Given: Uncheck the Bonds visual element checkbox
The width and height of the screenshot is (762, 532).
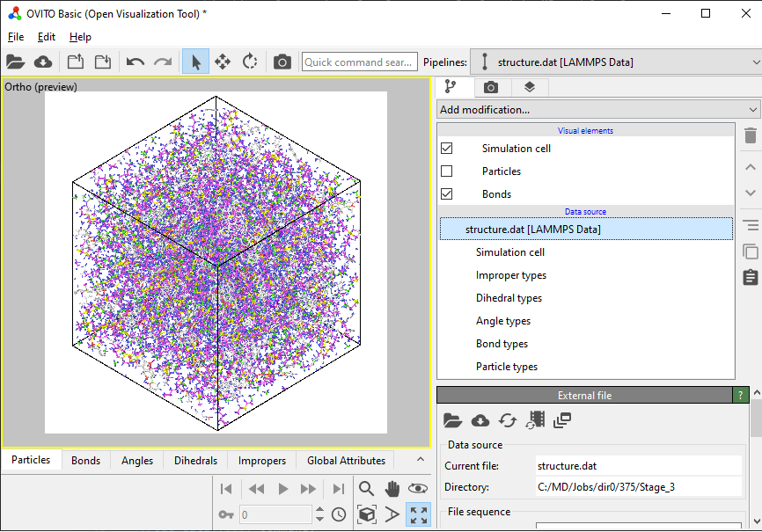Looking at the screenshot, I should tap(447, 193).
